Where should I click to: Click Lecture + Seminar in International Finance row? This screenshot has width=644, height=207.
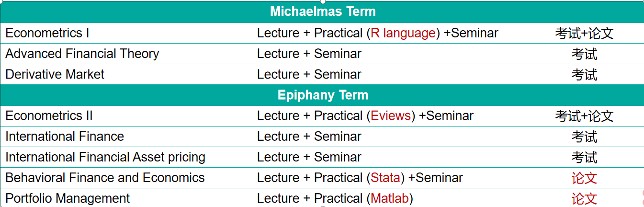(309, 136)
